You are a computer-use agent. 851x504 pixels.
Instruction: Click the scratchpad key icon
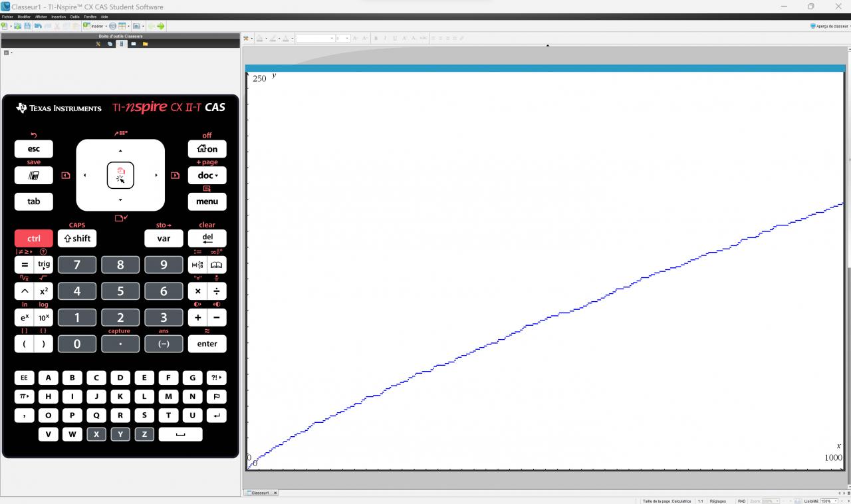(34, 176)
